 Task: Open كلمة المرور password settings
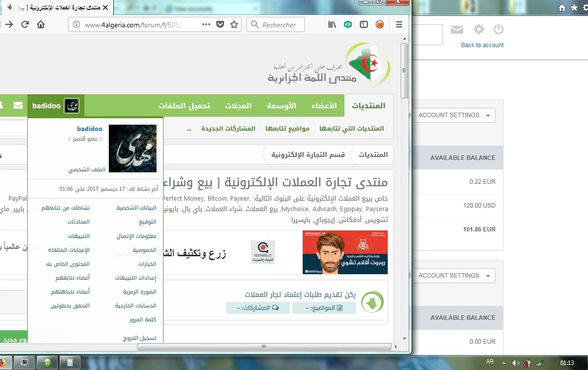tap(143, 319)
